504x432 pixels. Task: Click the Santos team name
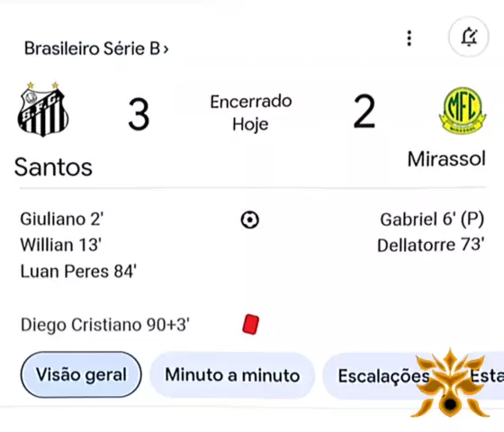[53, 167]
